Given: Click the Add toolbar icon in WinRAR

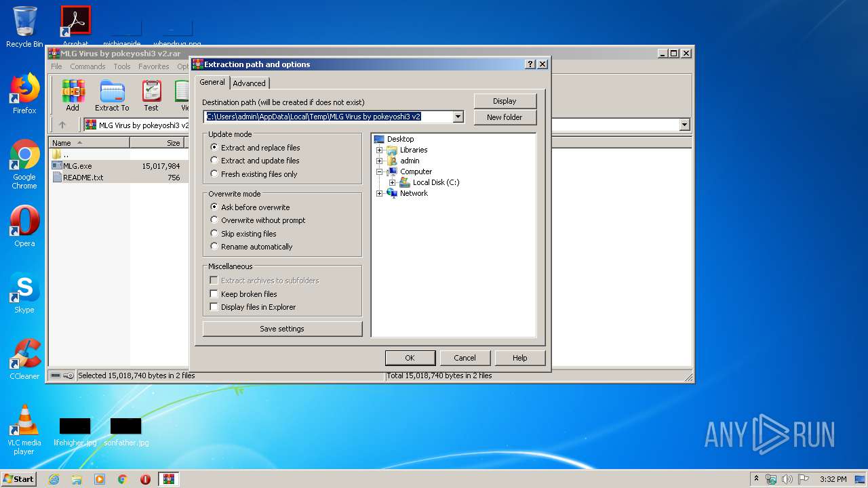Looking at the screenshot, I should tap(73, 96).
